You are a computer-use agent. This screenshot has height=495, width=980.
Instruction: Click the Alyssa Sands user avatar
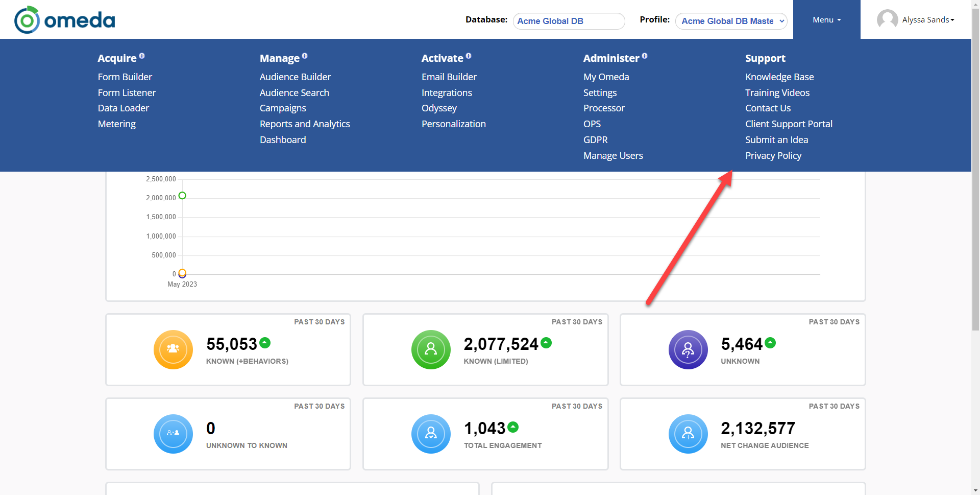pos(887,20)
